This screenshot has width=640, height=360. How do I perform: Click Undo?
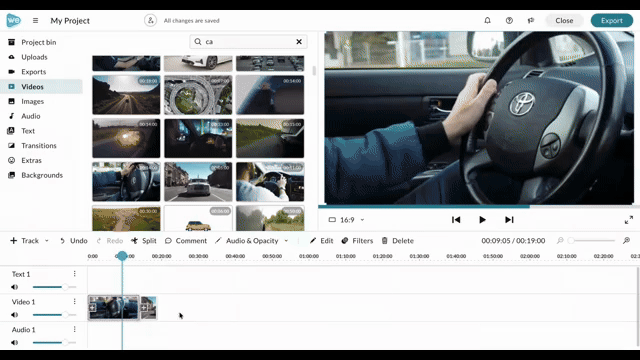[x=73, y=240]
